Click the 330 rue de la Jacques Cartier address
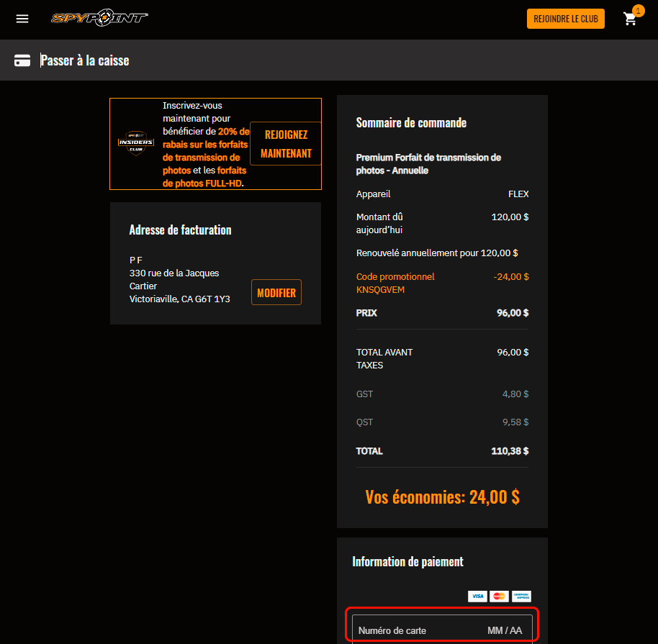The width and height of the screenshot is (658, 644). [x=174, y=279]
